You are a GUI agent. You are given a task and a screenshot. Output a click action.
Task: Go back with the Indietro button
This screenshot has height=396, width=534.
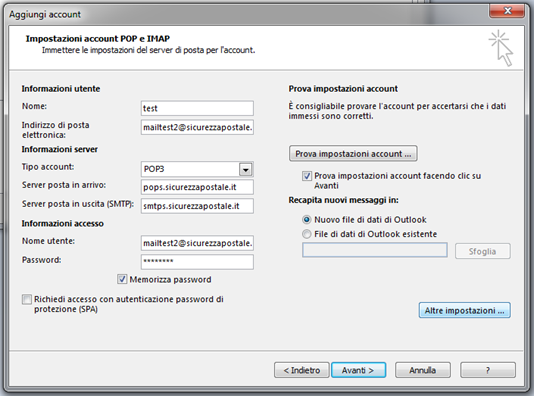302,370
